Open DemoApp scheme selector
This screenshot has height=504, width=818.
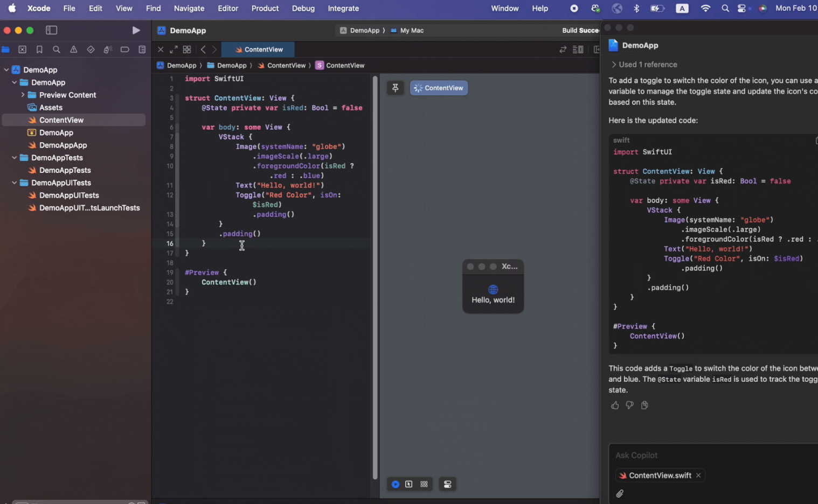(359, 31)
